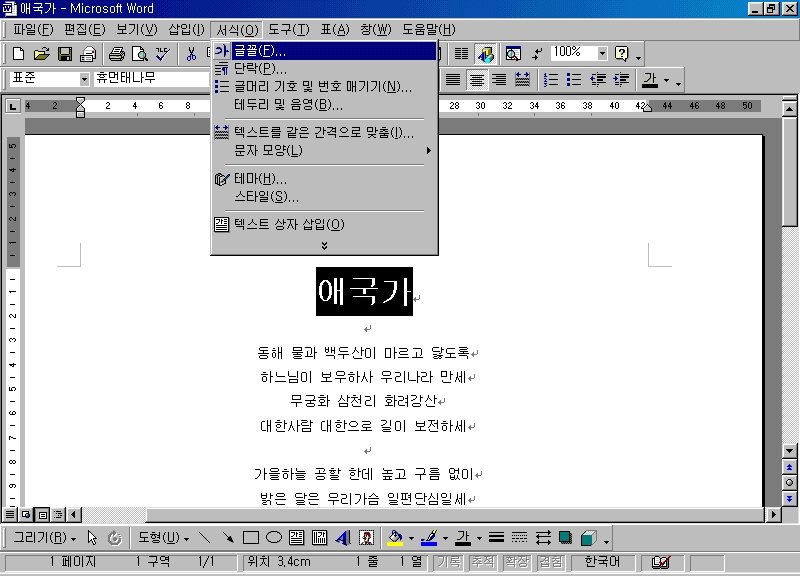The height and width of the screenshot is (576, 800).
Task: Choose dash style in drawing toolbar
Action: tap(519, 537)
